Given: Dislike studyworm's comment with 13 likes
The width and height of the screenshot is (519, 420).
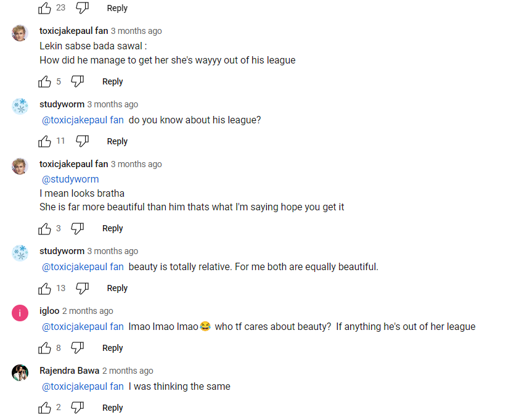Looking at the screenshot, I should point(82,289).
